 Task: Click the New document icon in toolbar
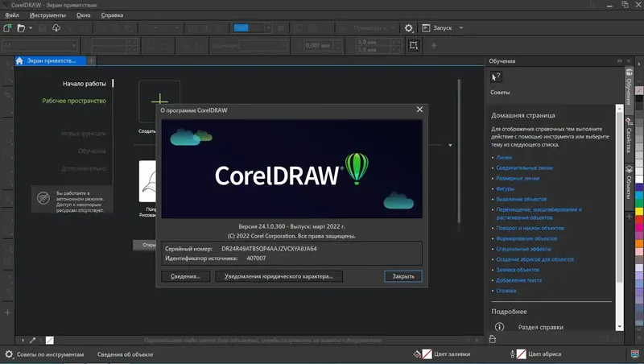point(7,28)
